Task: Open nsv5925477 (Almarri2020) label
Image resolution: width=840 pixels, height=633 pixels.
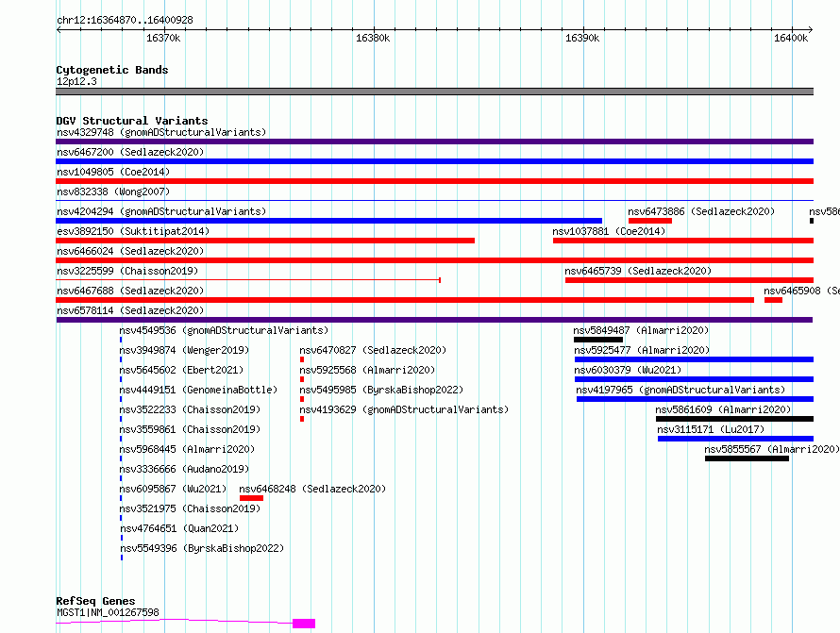Action: 642,350
